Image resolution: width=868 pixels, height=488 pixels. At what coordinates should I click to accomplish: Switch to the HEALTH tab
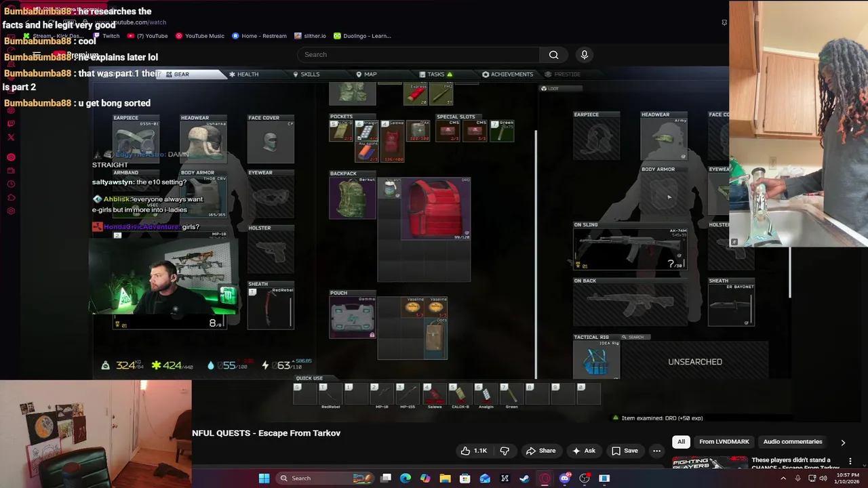click(243, 74)
